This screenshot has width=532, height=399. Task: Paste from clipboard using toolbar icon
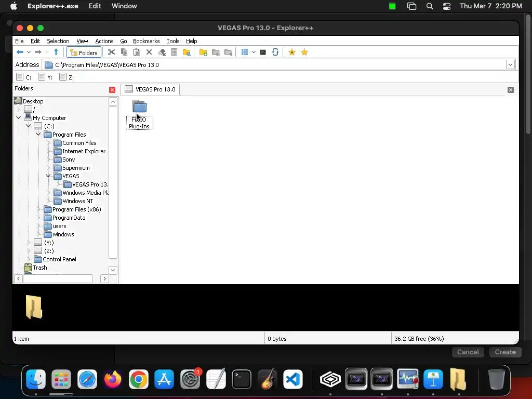click(x=137, y=52)
